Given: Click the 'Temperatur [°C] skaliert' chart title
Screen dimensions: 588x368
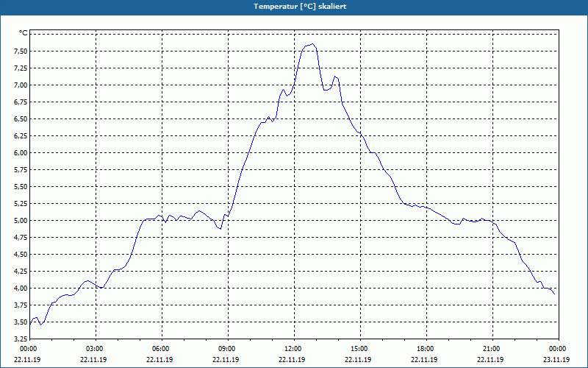Looking at the screenshot, I should pos(300,7).
